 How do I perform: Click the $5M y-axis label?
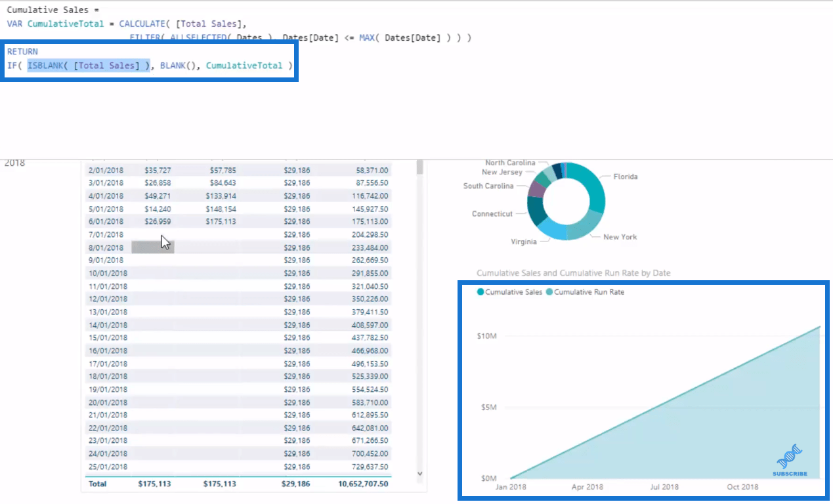(x=489, y=407)
